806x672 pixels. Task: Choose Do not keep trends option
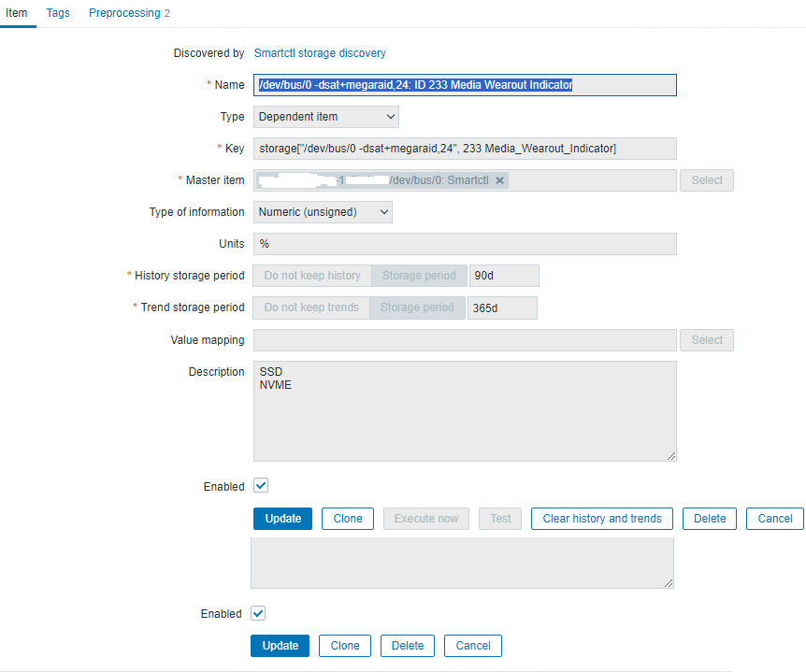[x=311, y=307]
